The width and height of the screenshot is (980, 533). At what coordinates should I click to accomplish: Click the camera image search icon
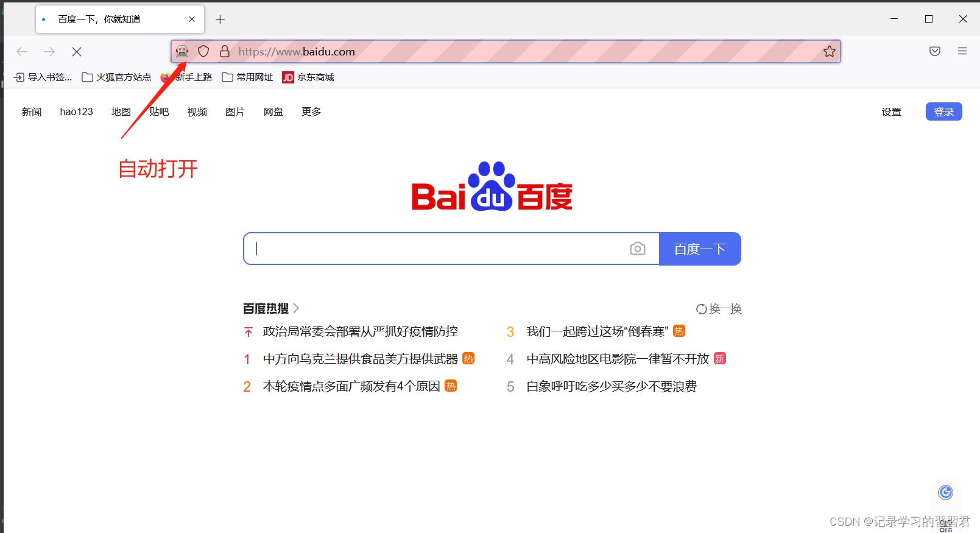point(638,249)
